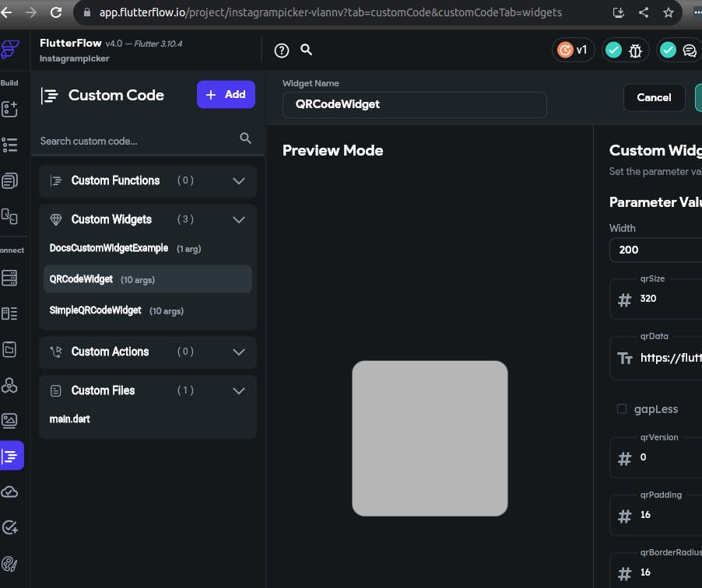Screen dimensions: 702x588
Task: Toggle the gapLess checkbox
Action: (621, 409)
